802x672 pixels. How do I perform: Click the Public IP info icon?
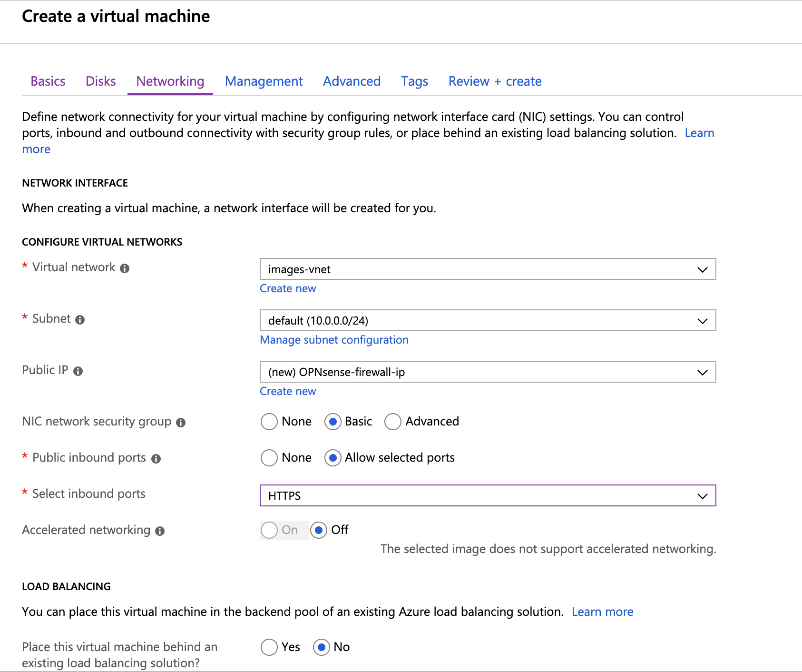coord(78,371)
